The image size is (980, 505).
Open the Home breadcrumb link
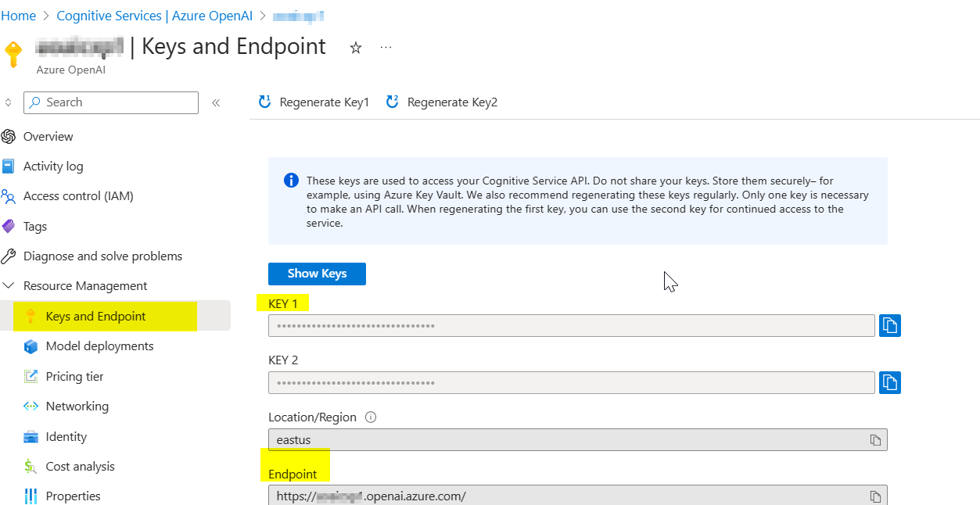click(18, 16)
